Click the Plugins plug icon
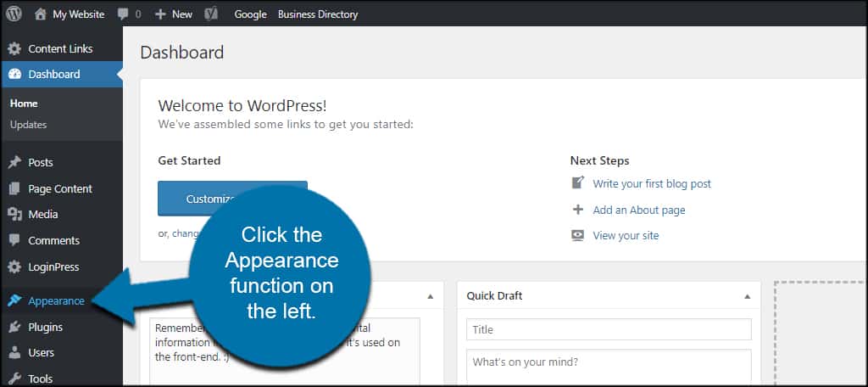 (x=14, y=327)
